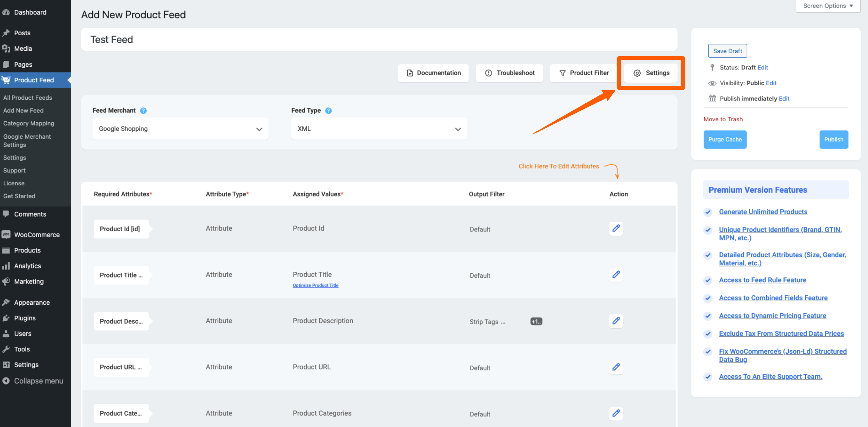This screenshot has height=427, width=868.
Task: Click the Plugins plug icon
Action: tap(6, 318)
